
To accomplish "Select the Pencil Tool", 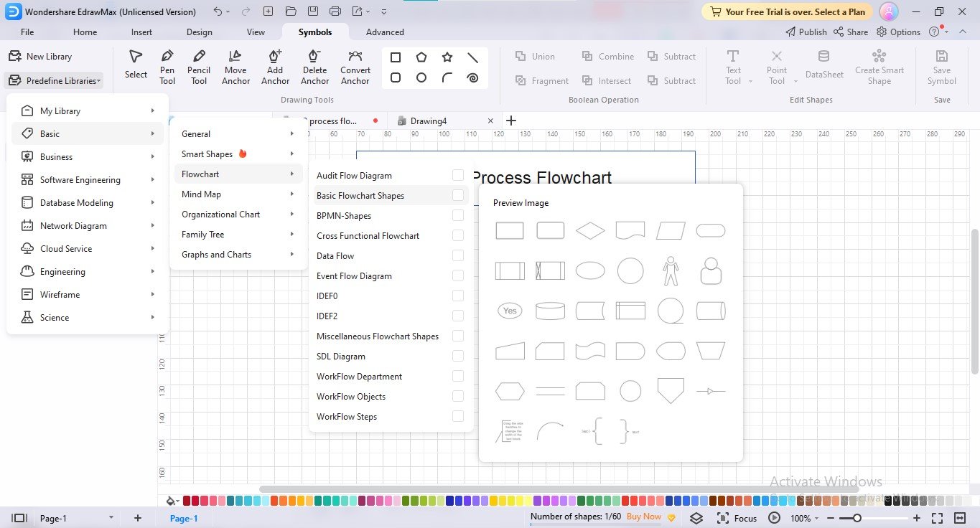I will click(199, 67).
